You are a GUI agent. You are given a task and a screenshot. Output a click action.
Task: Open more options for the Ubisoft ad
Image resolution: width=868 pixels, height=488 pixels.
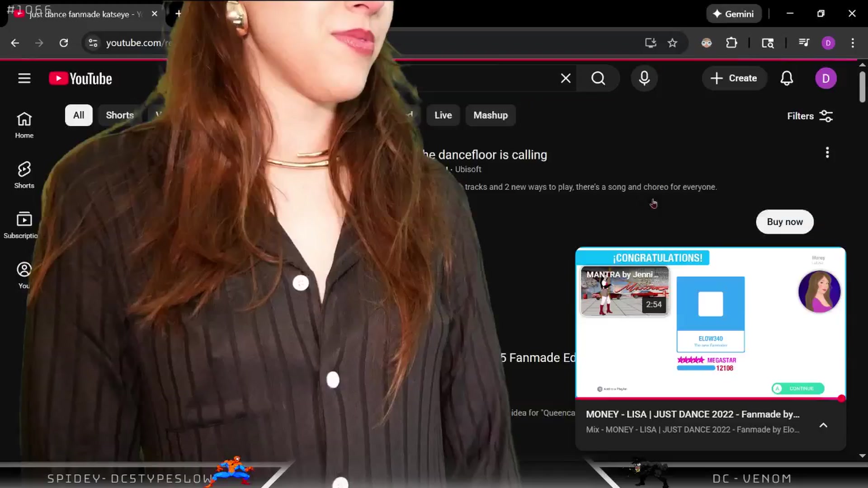tap(827, 153)
